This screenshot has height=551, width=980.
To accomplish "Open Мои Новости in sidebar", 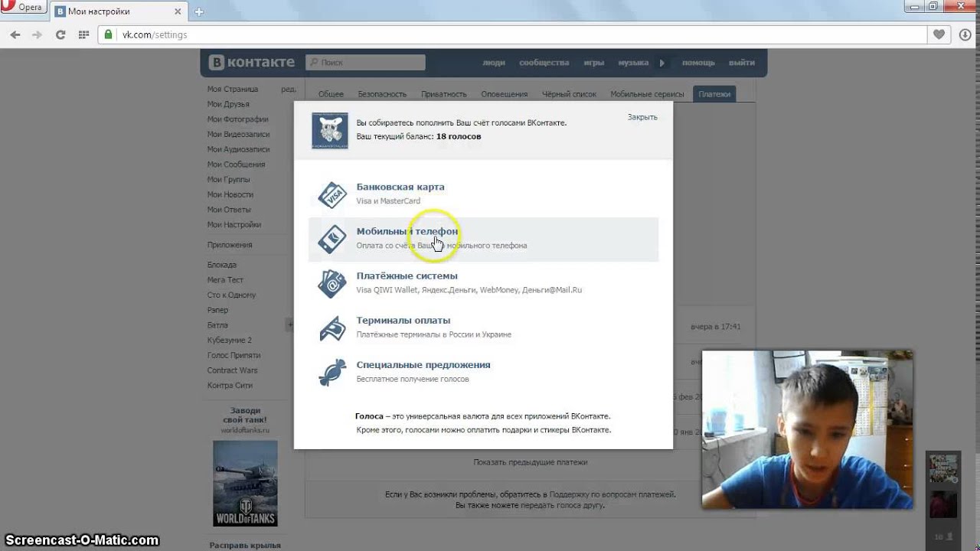I will coord(230,194).
